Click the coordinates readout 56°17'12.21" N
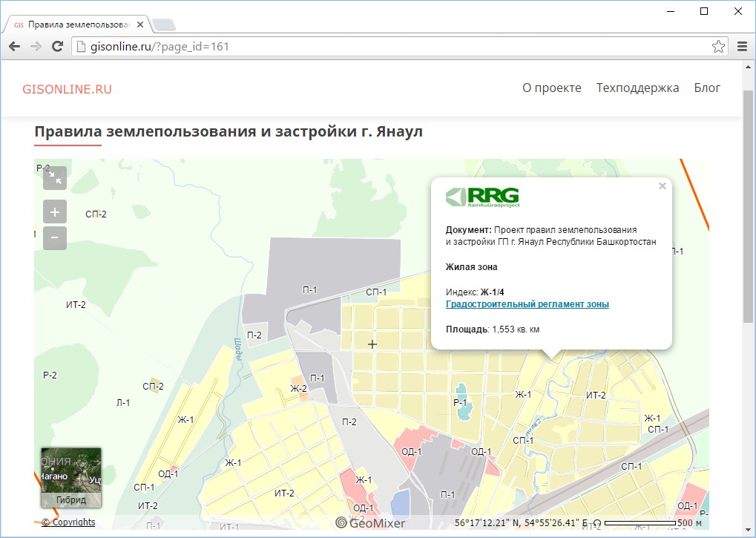This screenshot has width=756, height=538. click(522, 523)
